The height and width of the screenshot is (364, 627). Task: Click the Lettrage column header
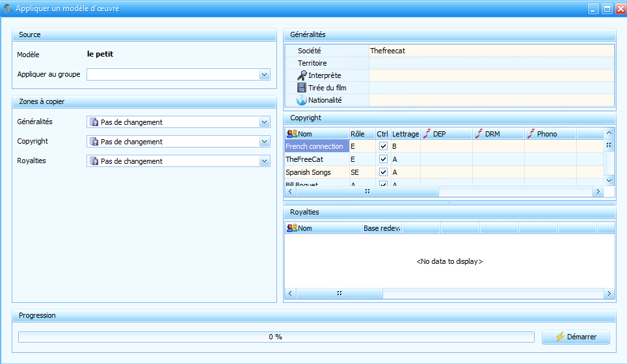coord(405,134)
